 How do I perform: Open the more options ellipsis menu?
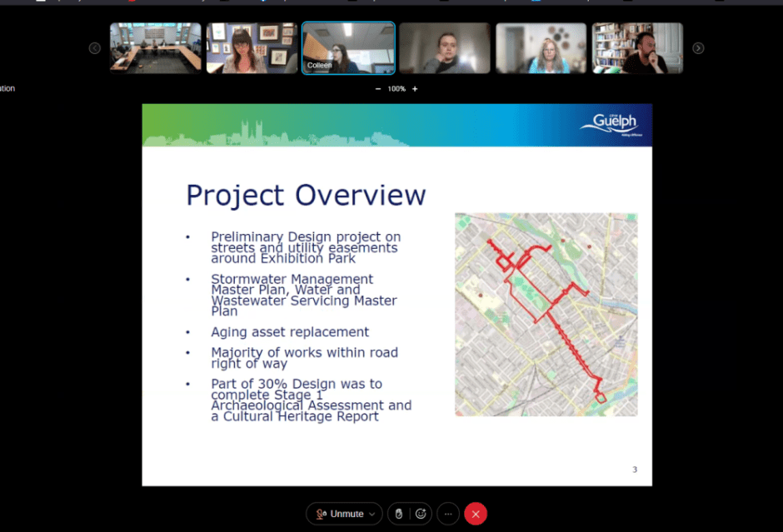pos(448,514)
